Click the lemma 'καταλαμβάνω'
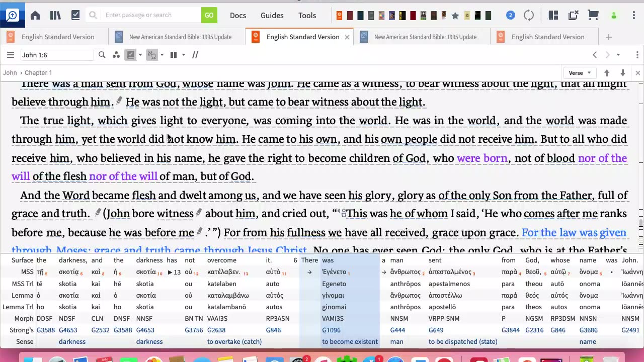 pos(228,295)
